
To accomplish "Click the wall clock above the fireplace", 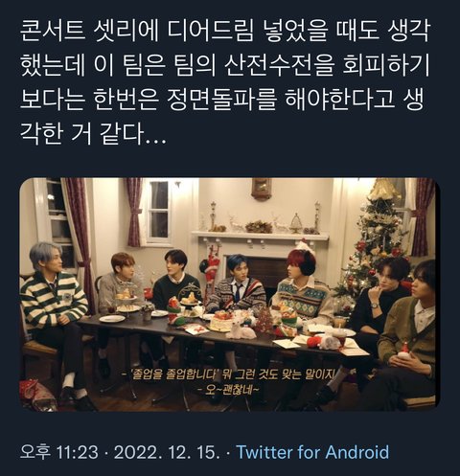I will (x=261, y=189).
